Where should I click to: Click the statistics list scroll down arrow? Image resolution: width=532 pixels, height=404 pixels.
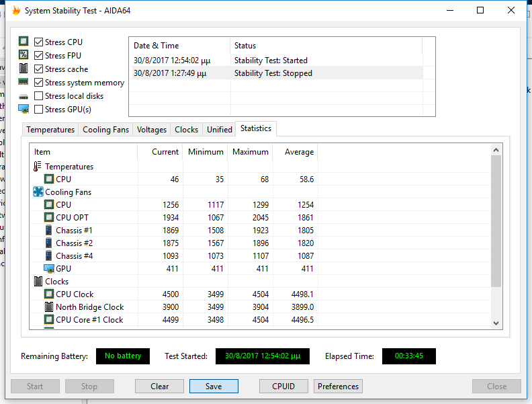click(x=496, y=323)
